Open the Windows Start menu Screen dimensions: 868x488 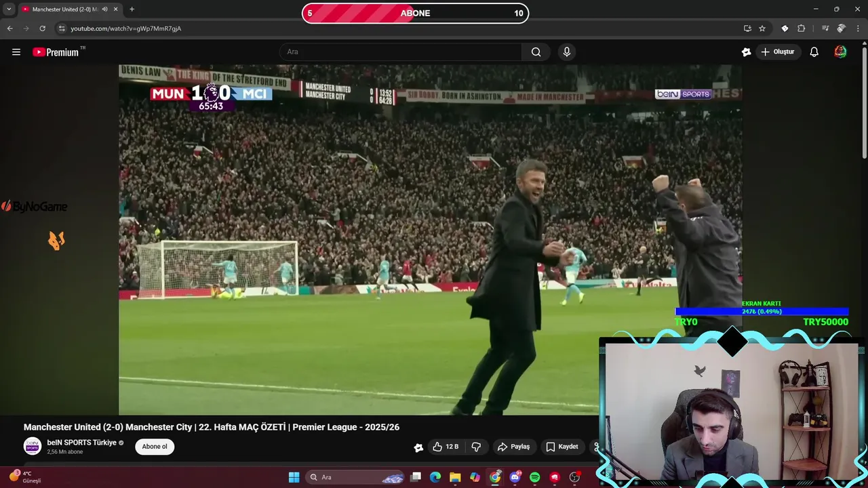pyautogui.click(x=294, y=477)
